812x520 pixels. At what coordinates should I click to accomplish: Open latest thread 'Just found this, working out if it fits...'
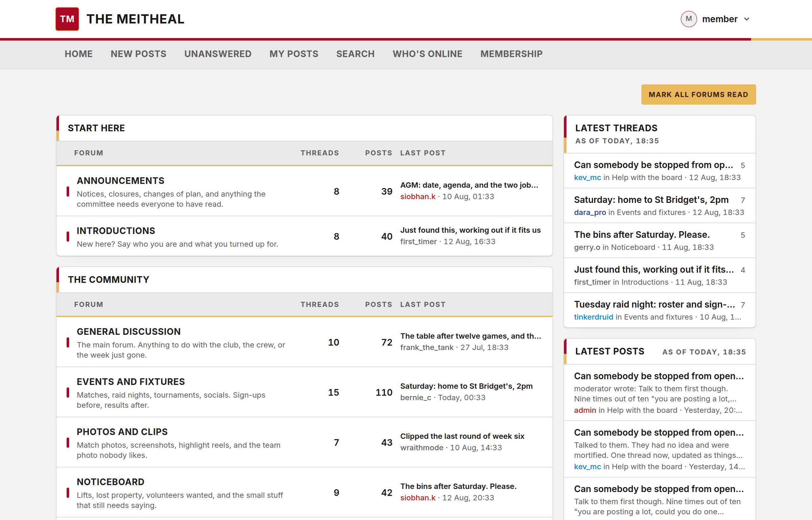[x=654, y=270]
